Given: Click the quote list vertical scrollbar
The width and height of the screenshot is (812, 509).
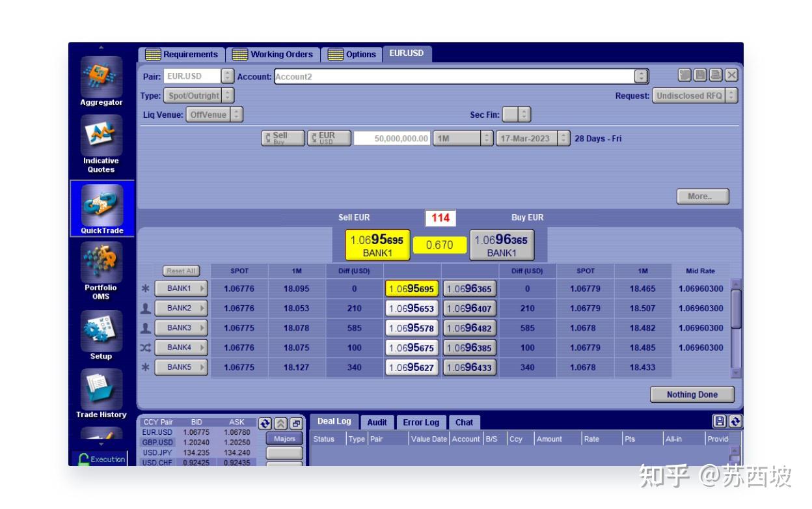Looking at the screenshot, I should (736, 328).
